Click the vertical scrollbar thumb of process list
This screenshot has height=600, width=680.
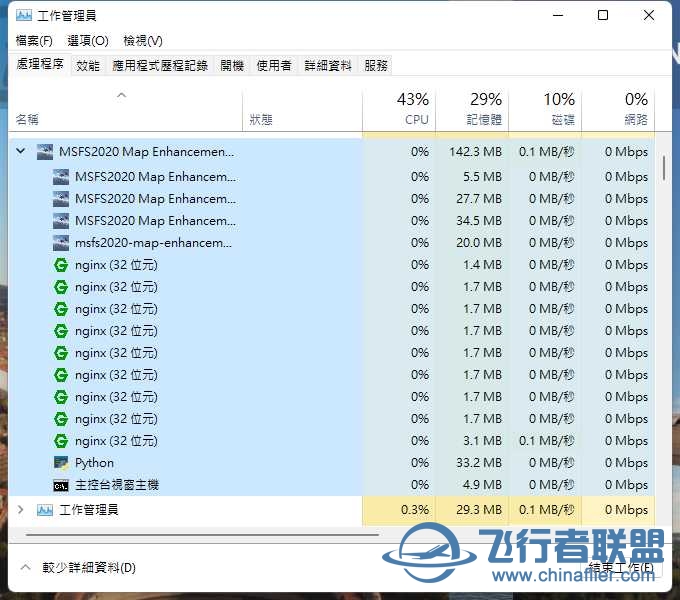tap(664, 167)
